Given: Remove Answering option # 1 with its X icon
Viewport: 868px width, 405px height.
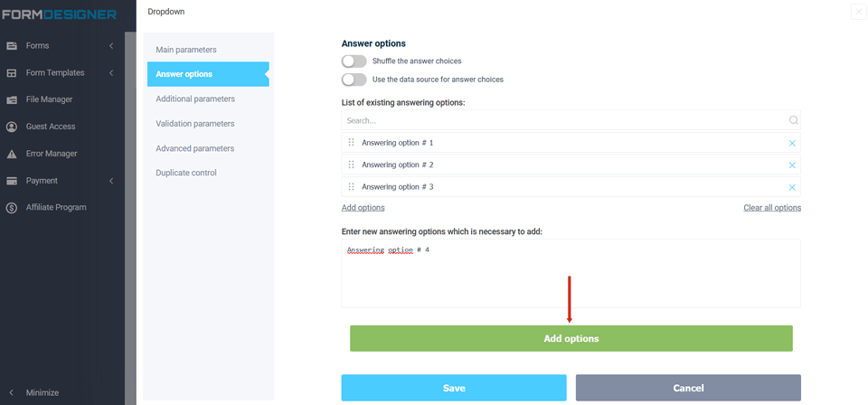Looking at the screenshot, I should [x=792, y=143].
